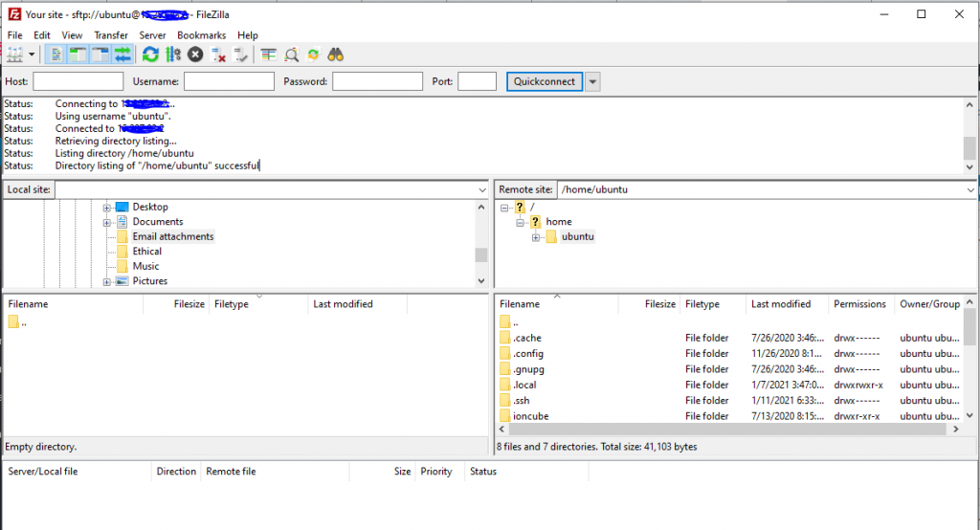Select the .gnupg folder in remote list

click(x=528, y=368)
